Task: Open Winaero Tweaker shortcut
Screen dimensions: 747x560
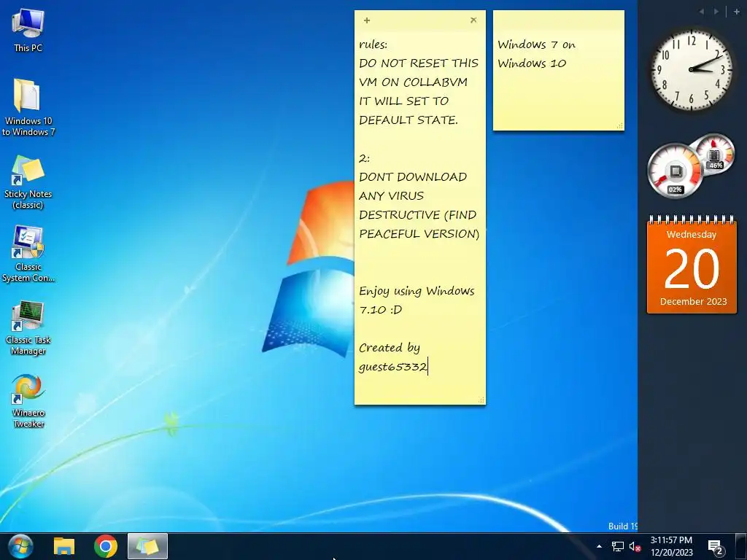Action: (28, 401)
